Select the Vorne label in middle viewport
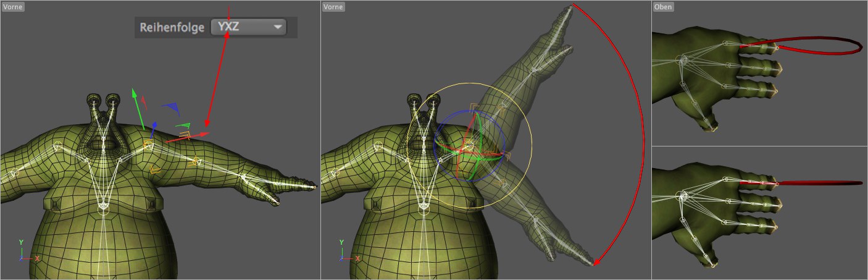Screen dimensions: 868x280 pos(333,6)
